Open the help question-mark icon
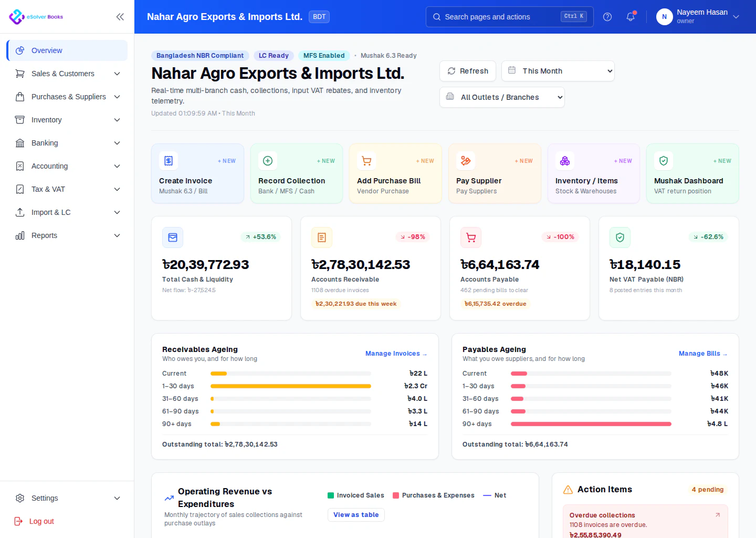Image resolution: width=756 pixels, height=538 pixels. click(x=607, y=17)
